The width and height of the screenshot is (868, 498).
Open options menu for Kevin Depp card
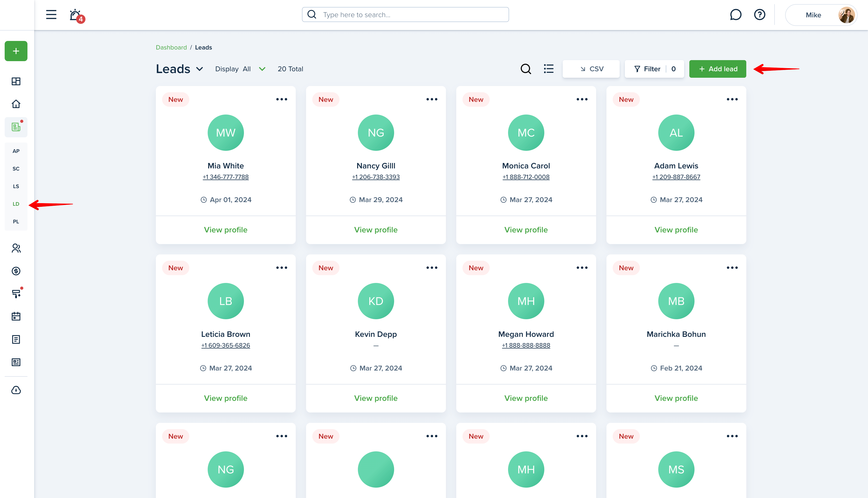(432, 267)
